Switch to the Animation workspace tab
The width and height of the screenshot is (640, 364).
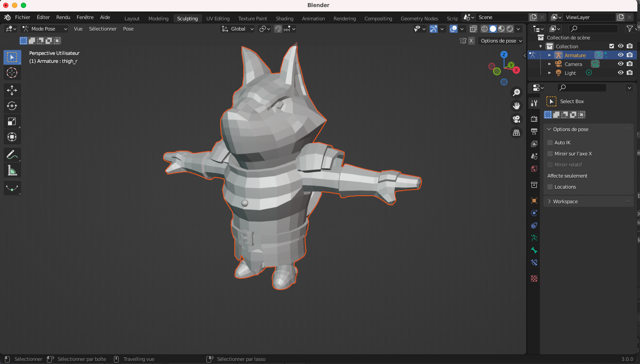pos(313,19)
